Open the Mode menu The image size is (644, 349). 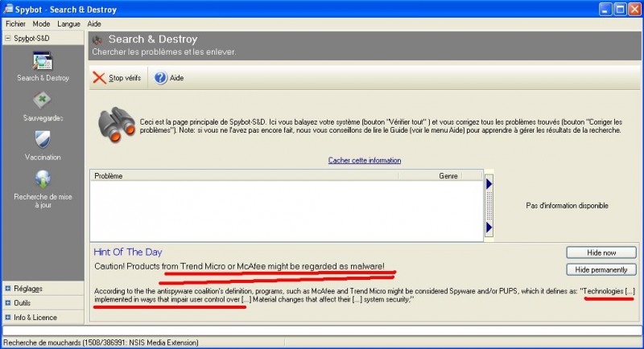tap(41, 24)
